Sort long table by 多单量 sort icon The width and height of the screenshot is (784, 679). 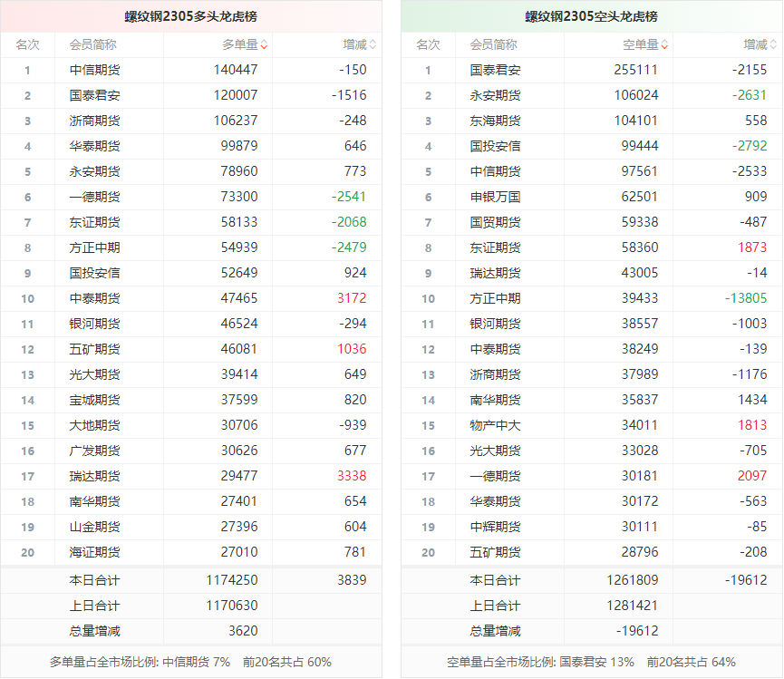coord(264,44)
